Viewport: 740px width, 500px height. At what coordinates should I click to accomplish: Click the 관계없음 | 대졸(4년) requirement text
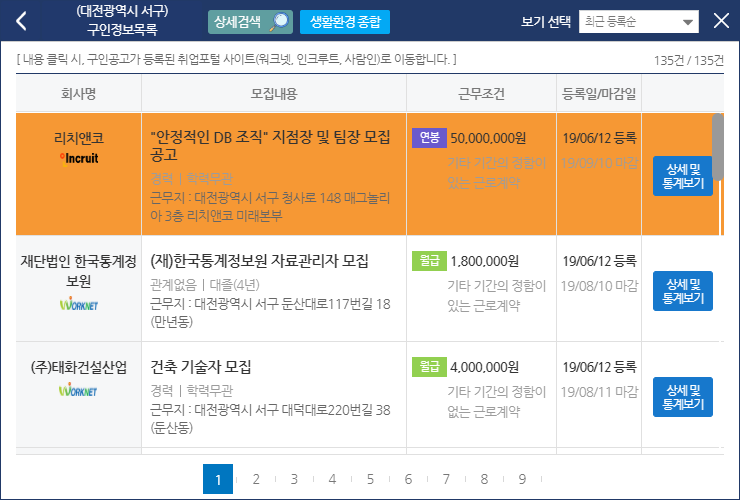click(x=205, y=285)
